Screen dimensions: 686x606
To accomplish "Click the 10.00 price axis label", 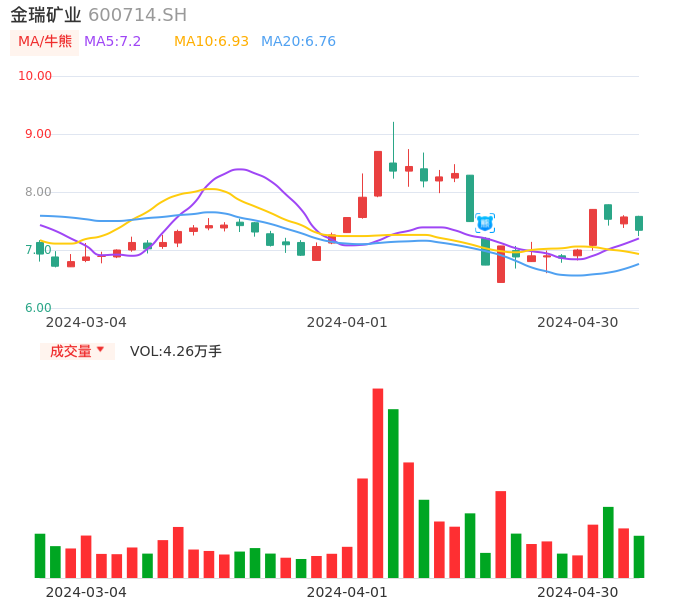I will tap(36, 76).
